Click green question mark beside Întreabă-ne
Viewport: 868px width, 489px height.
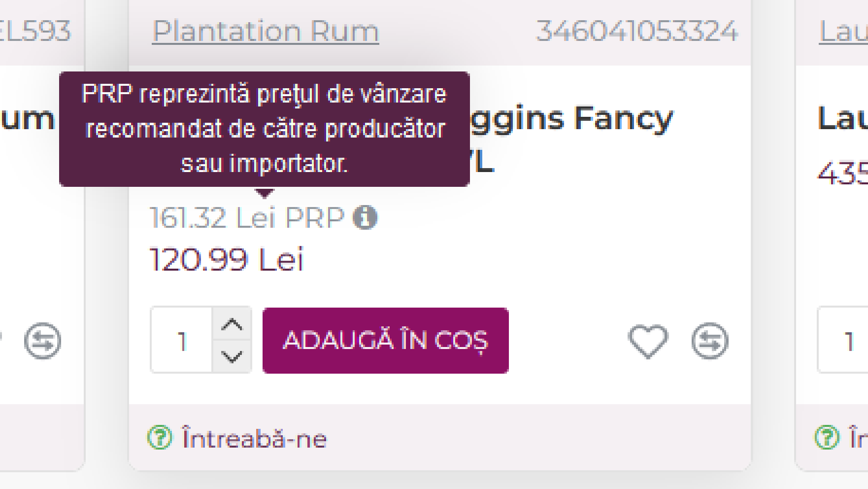pyautogui.click(x=160, y=438)
